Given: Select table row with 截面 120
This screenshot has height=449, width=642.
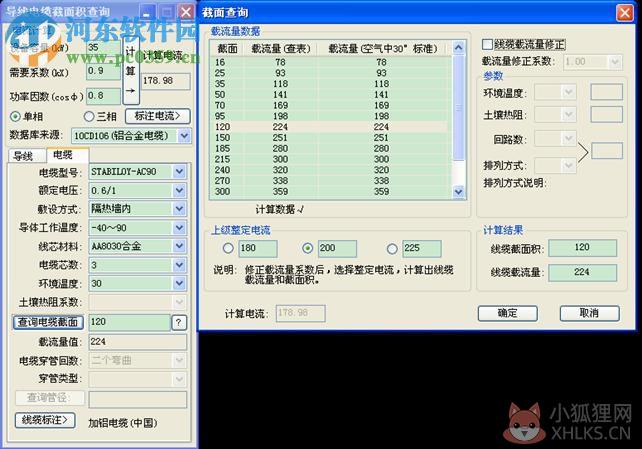Looking at the screenshot, I should pyautogui.click(x=331, y=127).
